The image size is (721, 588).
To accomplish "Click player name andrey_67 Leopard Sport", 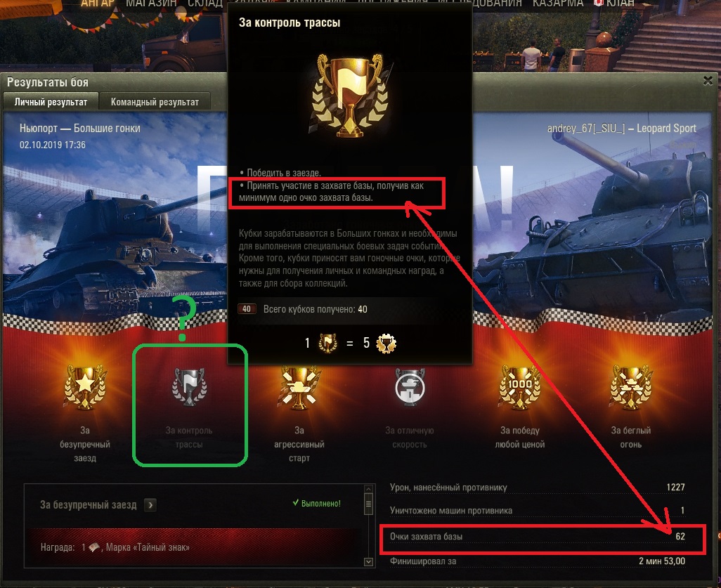I will [x=622, y=129].
